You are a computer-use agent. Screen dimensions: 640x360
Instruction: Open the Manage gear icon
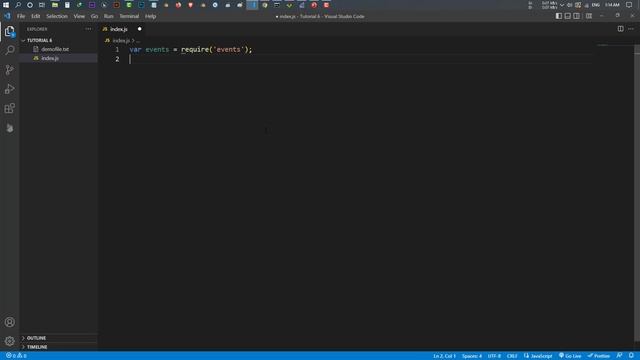click(9, 341)
